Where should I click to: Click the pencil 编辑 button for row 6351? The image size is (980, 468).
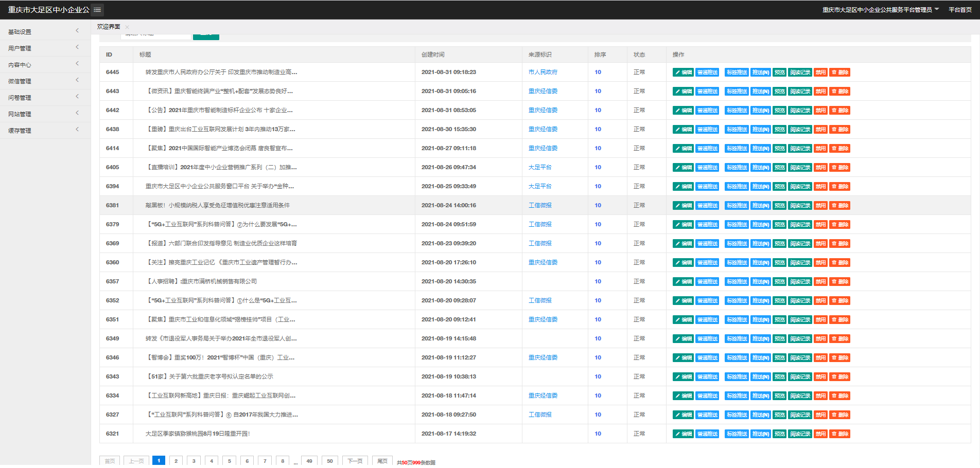683,320
